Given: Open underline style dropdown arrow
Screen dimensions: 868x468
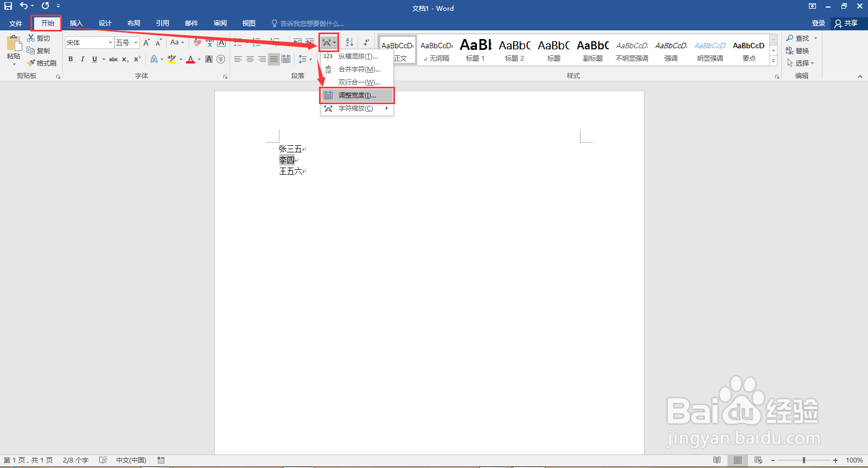Looking at the screenshot, I should pos(104,59).
